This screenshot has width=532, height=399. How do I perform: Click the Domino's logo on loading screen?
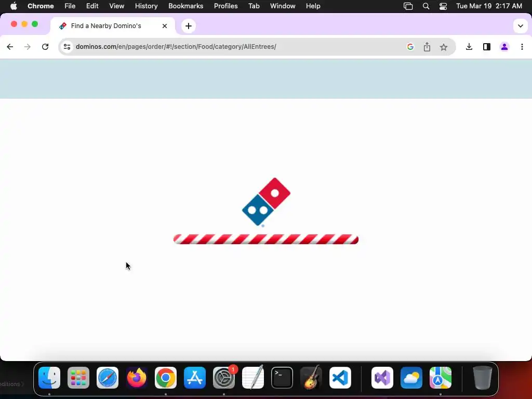(267, 202)
